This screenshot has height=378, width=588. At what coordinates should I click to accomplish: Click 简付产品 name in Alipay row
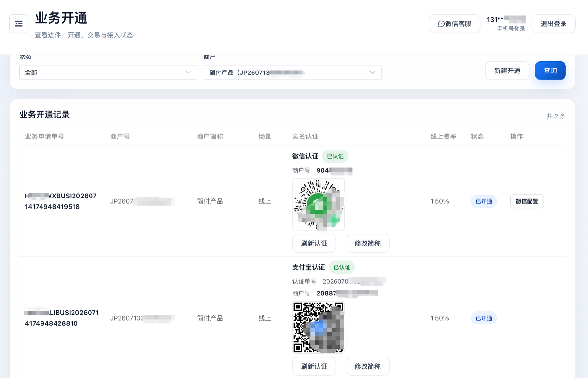point(210,318)
